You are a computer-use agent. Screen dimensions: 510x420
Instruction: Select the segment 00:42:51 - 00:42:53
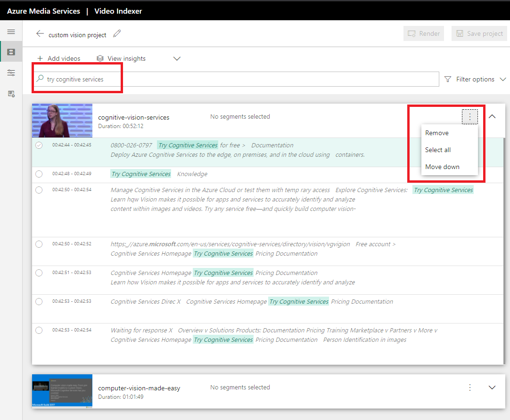click(39, 273)
